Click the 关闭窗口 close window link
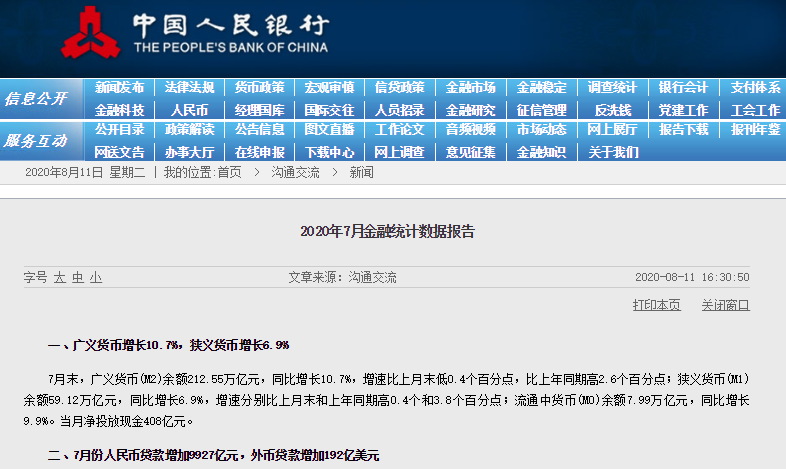The height and width of the screenshot is (469, 786). 725,305
